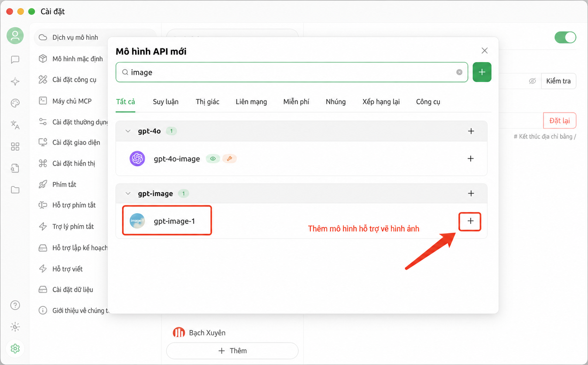The image size is (588, 365).
Task: Open the paint palette icon in sidebar
Action: 15,103
